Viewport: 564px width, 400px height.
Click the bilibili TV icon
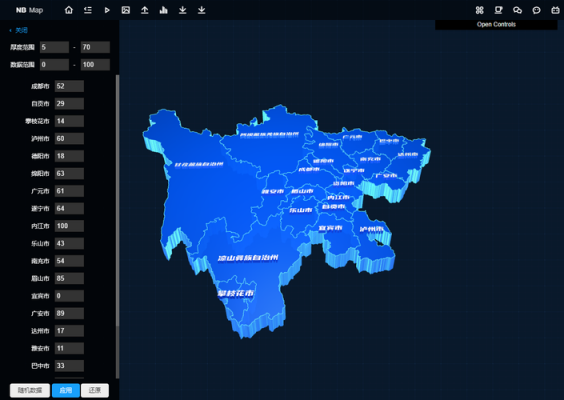555,10
